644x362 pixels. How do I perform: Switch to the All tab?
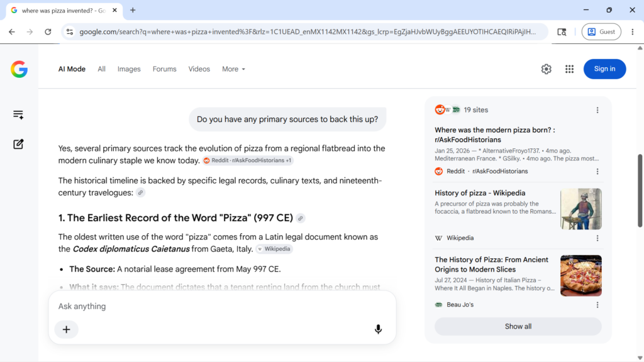coord(101,69)
